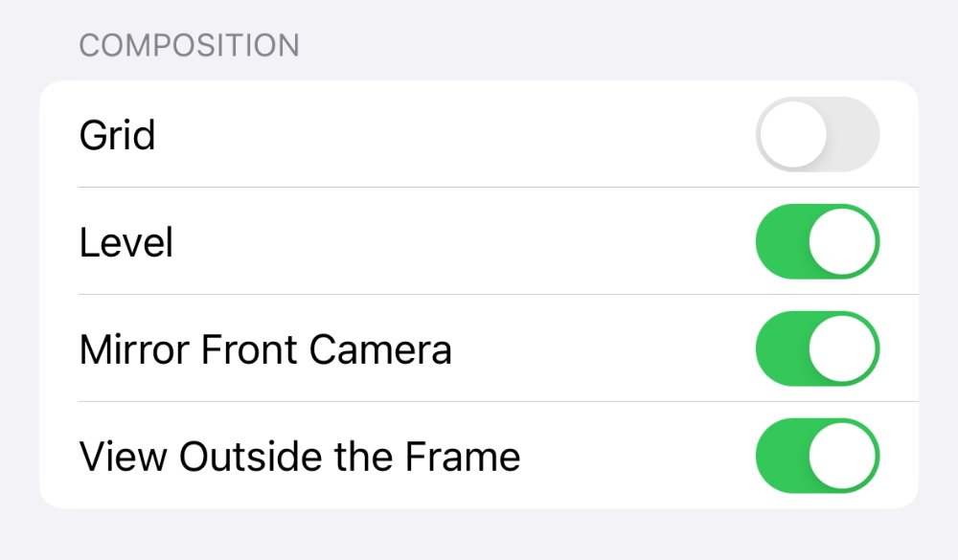Click empty space between Mirror Front Camera label and switch

(604, 349)
